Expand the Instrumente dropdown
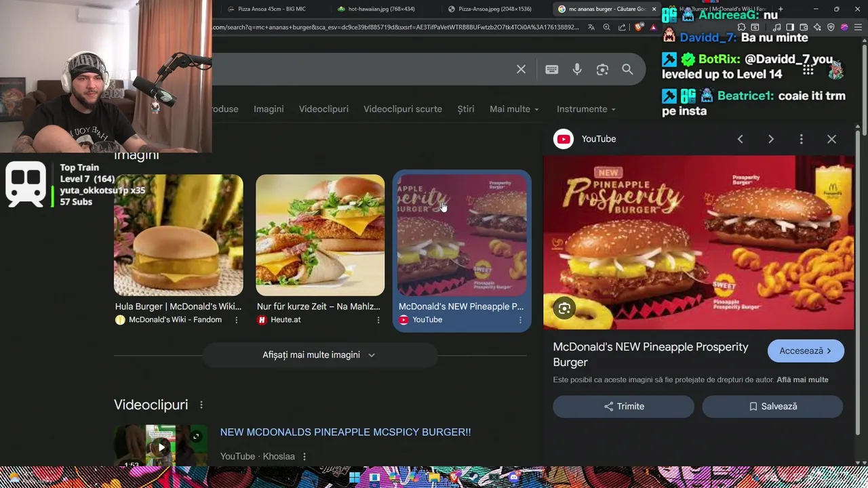Image resolution: width=868 pixels, height=488 pixels. 586,109
